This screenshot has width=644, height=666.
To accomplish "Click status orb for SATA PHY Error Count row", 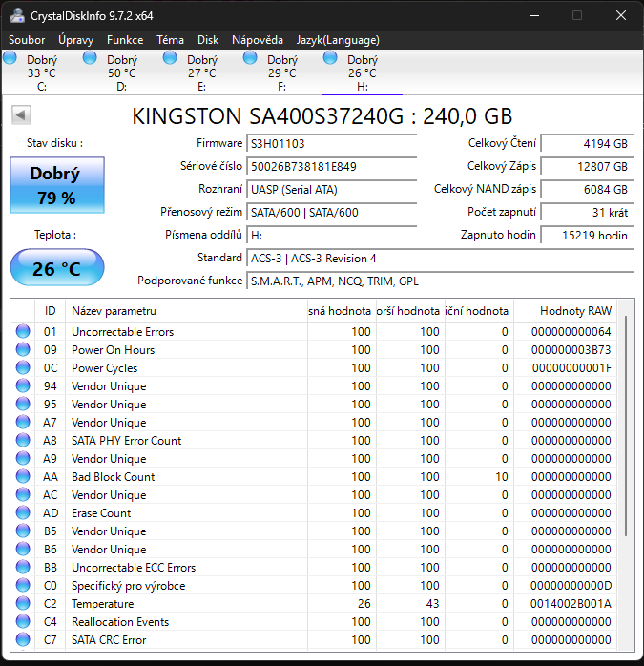I will tap(23, 441).
